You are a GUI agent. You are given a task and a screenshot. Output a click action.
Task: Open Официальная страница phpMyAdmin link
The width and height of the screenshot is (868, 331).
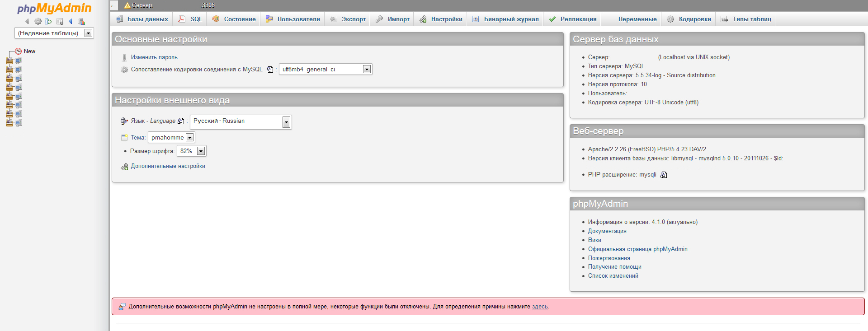[637, 249]
